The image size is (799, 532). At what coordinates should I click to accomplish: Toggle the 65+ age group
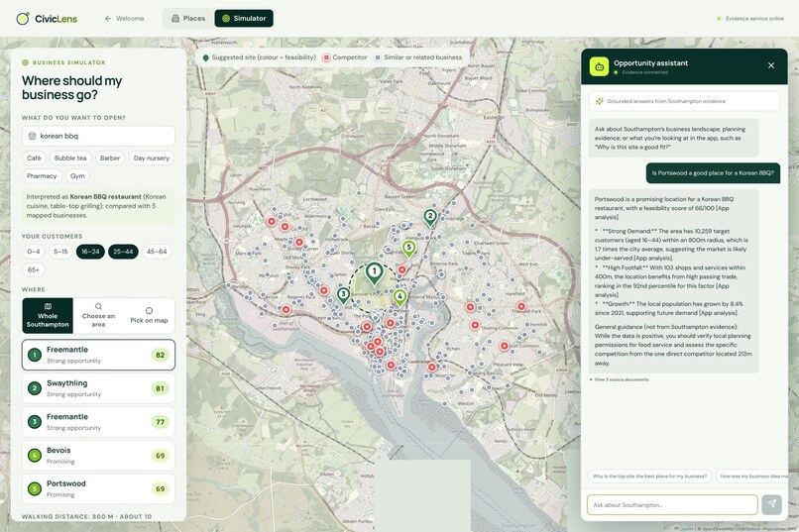[x=34, y=269]
